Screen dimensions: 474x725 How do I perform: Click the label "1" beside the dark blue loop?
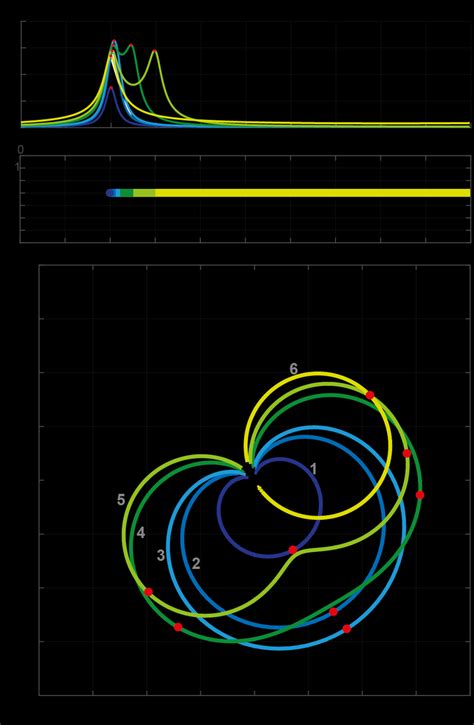pyautogui.click(x=313, y=469)
